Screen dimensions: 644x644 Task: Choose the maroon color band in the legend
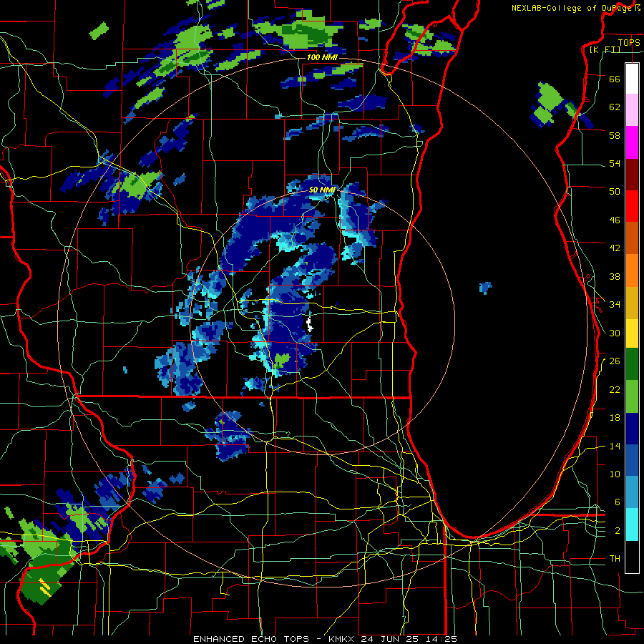click(632, 174)
